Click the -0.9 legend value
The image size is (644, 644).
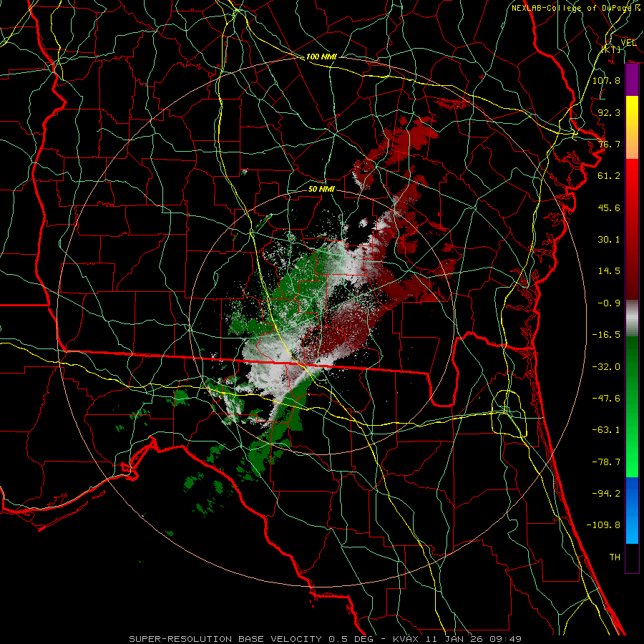point(609,303)
